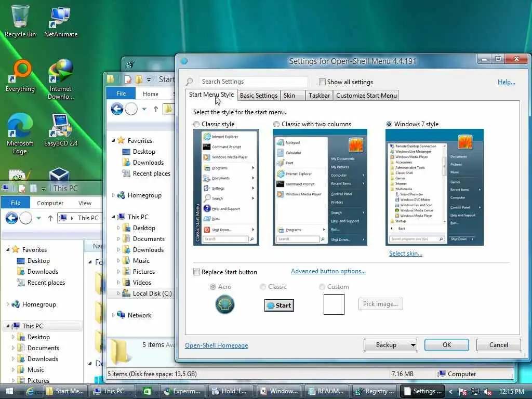The height and width of the screenshot is (399, 532).
Task: Switch to the Registry taskbar window button
Action: pos(375,391)
